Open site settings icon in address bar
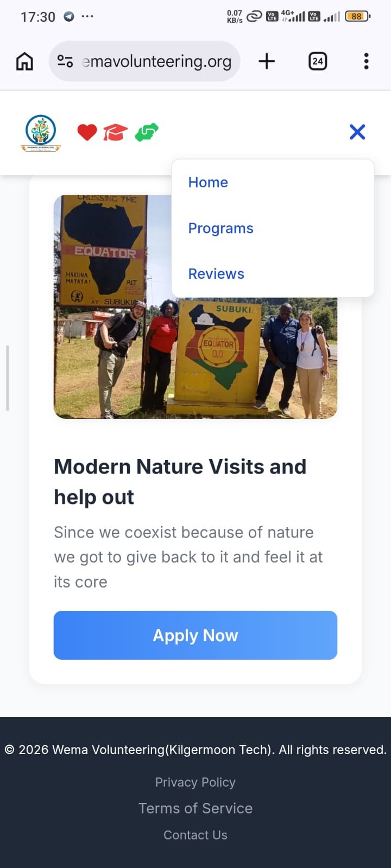391x868 pixels. click(x=65, y=61)
